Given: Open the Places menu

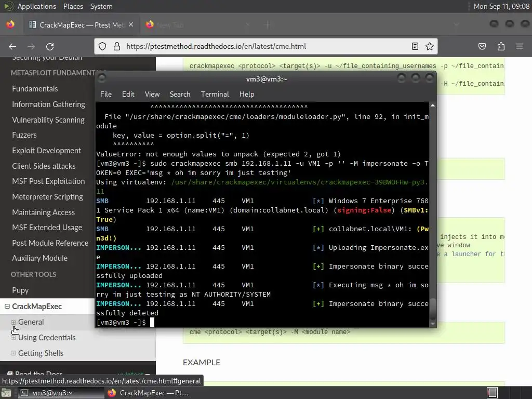Looking at the screenshot, I should (73, 6).
